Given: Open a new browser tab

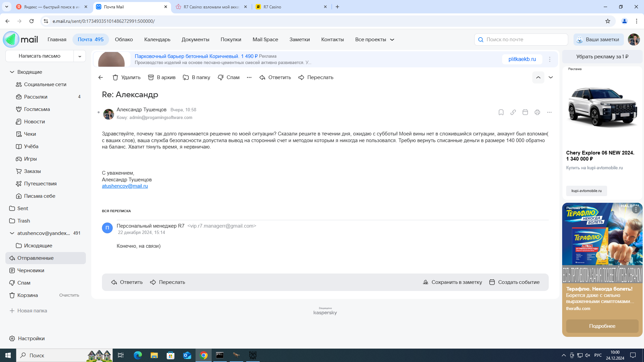Looking at the screenshot, I should coord(337,7).
